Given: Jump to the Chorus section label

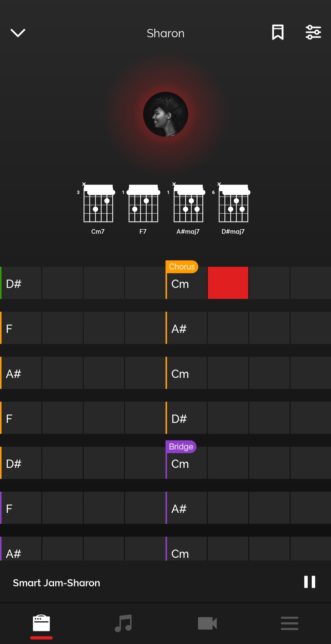Looking at the screenshot, I should [182, 267].
